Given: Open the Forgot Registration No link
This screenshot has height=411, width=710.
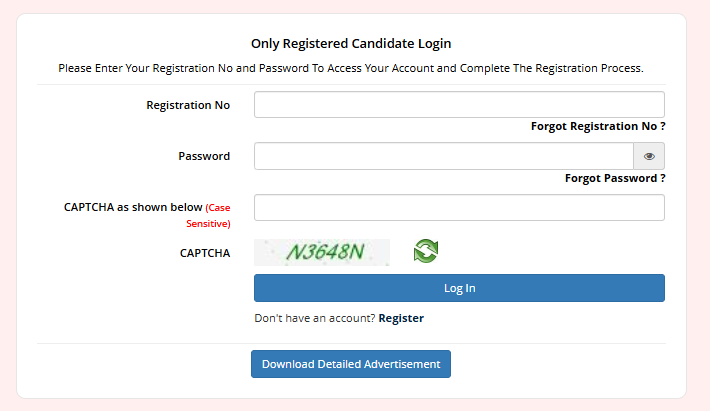Looking at the screenshot, I should [598, 127].
